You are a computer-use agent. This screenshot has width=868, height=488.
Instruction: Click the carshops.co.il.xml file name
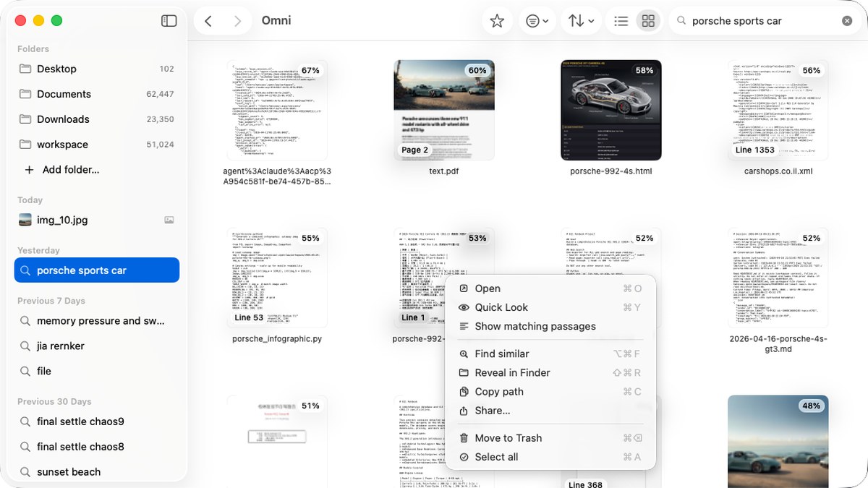(x=778, y=171)
